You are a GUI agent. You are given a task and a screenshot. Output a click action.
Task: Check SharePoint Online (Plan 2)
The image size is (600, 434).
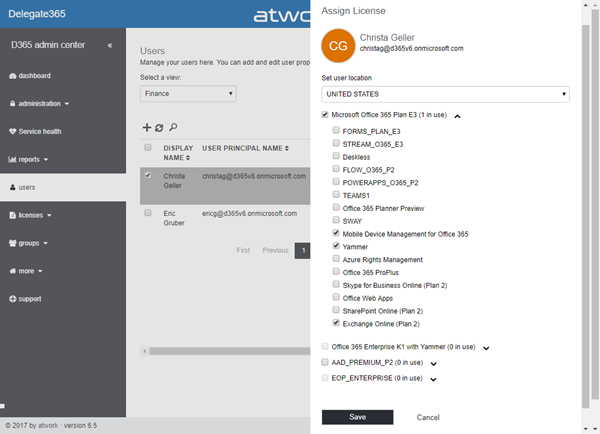point(336,310)
